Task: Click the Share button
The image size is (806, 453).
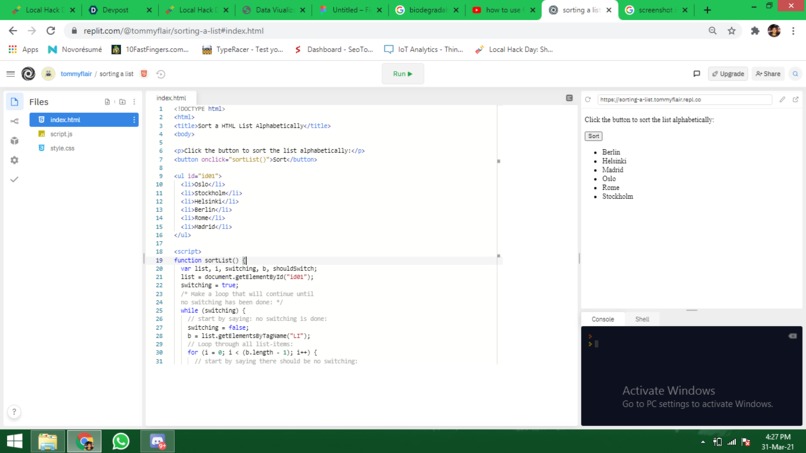Action: [768, 74]
